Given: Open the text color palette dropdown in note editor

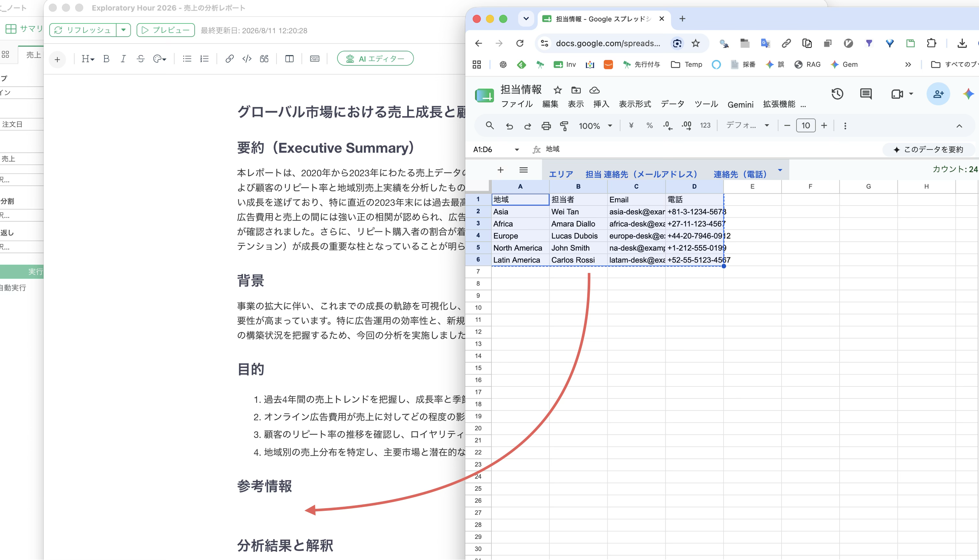Looking at the screenshot, I should pos(160,59).
